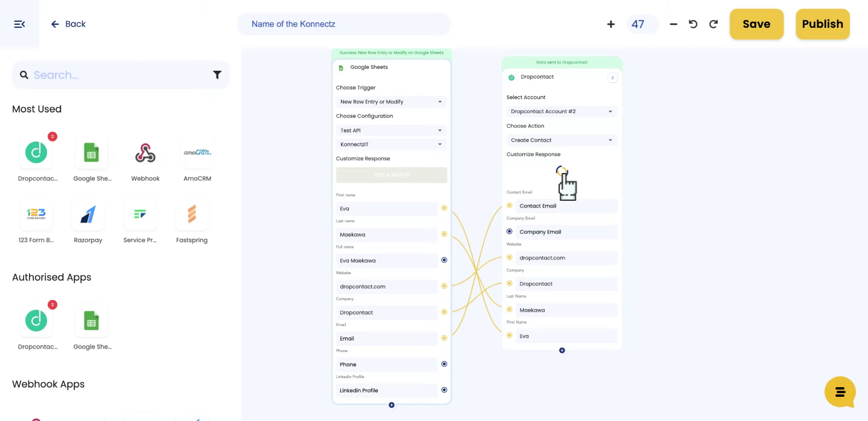
Task: Expand the New Row Entry or Modify trigger dropdown
Action: click(x=392, y=102)
